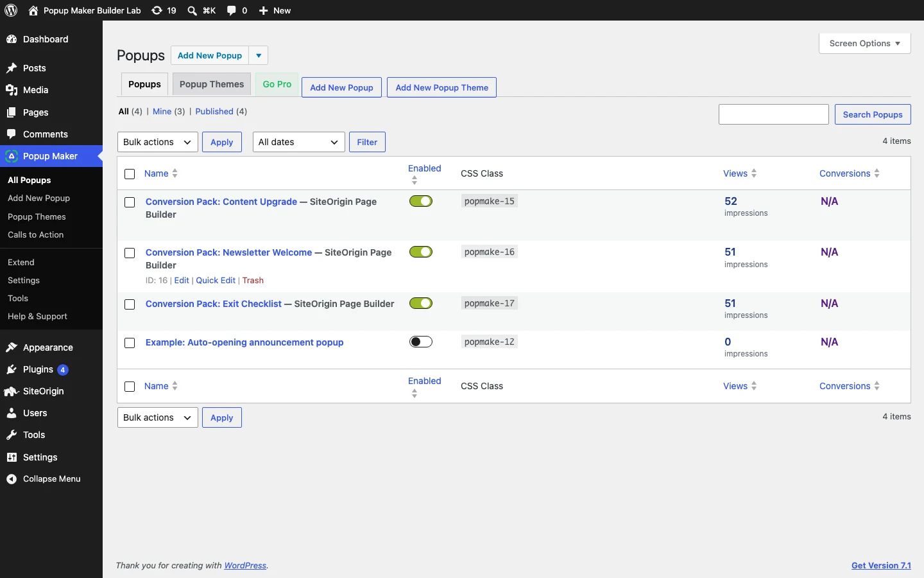Sort by Enabled using header sort arrows
The height and width of the screenshot is (578, 924).
(x=415, y=180)
